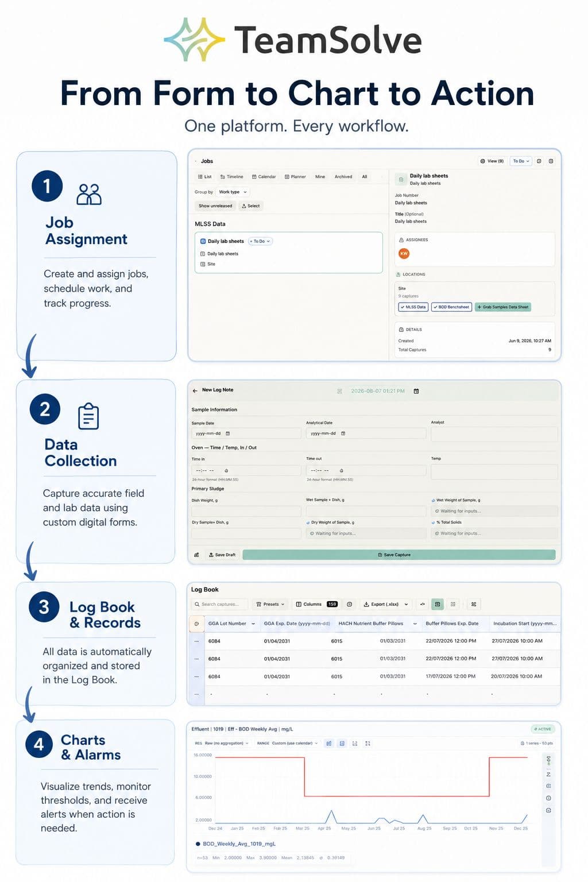This screenshot has width=588, height=882.
Task: Click Grab Samples Data Sheet button
Action: 503,307
